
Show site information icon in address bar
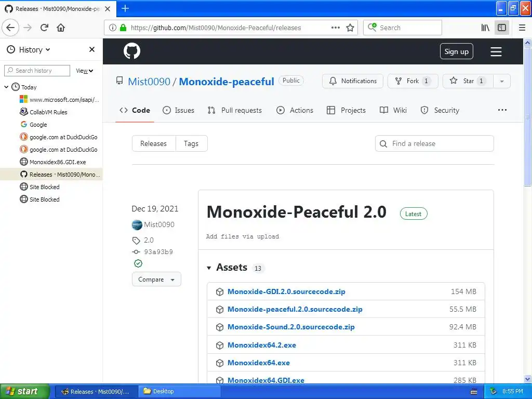(113, 28)
